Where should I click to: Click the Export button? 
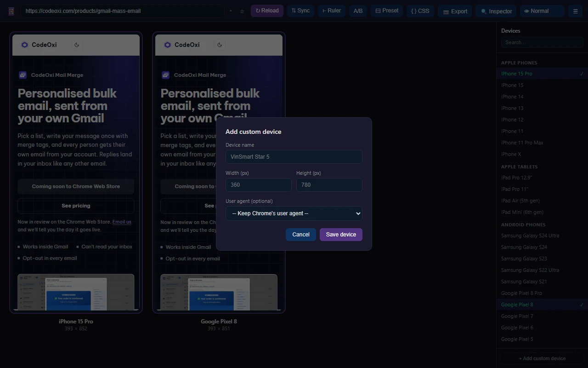[455, 11]
